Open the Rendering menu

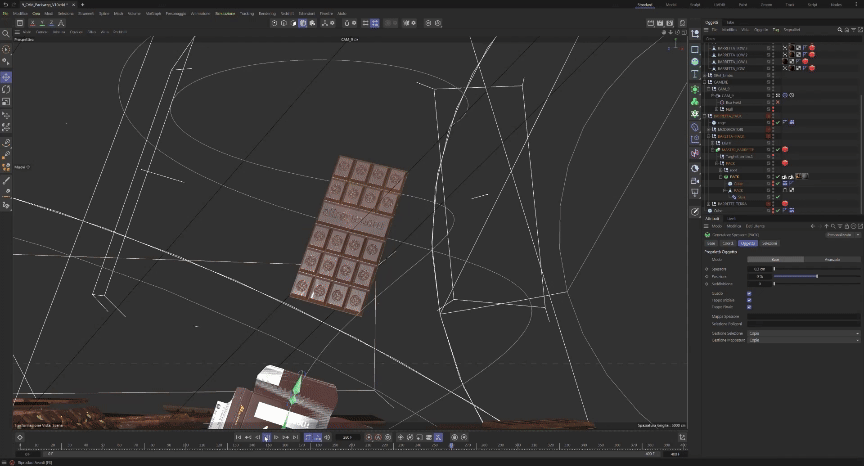coord(267,13)
